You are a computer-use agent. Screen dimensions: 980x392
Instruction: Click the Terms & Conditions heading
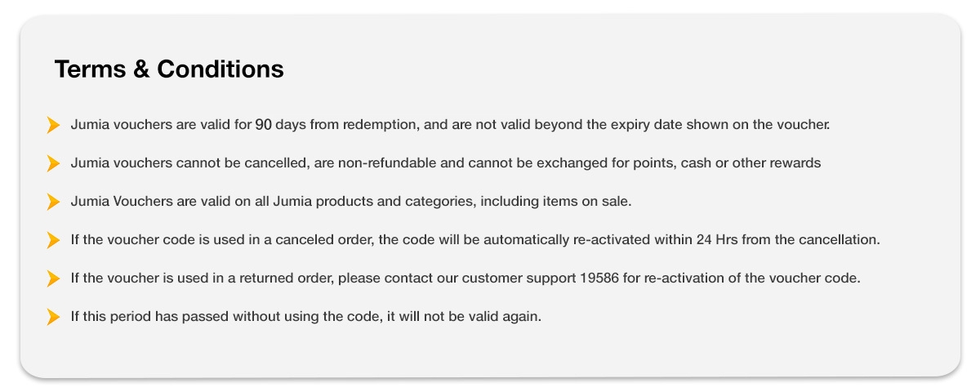point(169,69)
